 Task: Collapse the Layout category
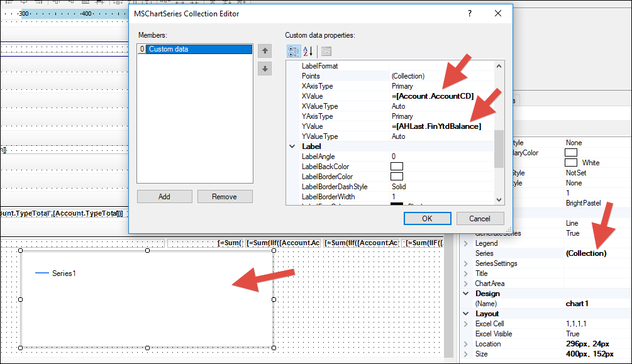[x=466, y=314]
